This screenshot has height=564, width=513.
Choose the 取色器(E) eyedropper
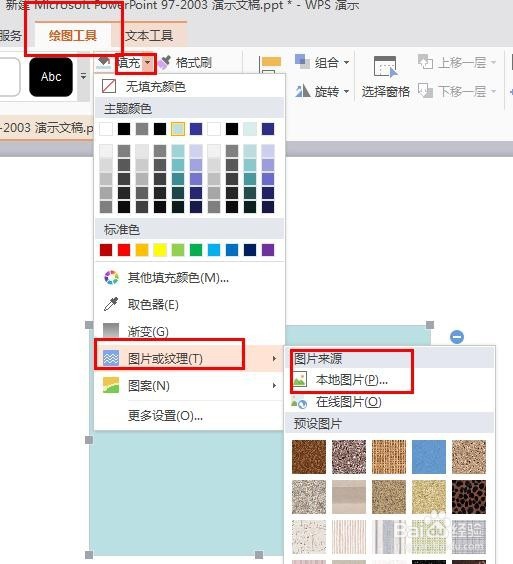point(189,305)
